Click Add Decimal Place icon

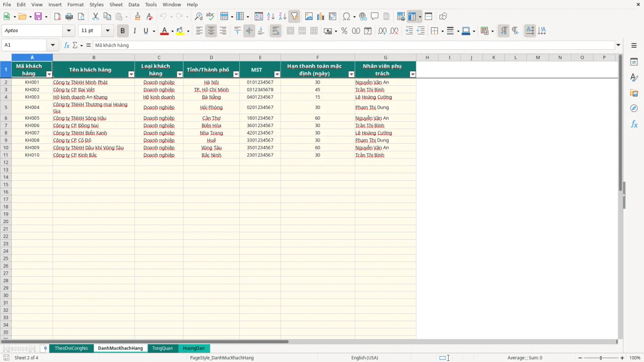tap(382, 31)
